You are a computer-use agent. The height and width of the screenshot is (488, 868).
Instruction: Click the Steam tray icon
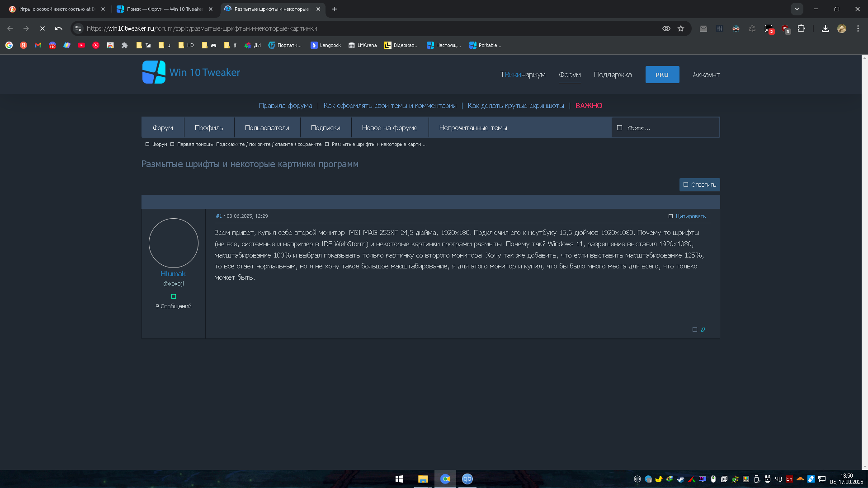tap(680, 479)
